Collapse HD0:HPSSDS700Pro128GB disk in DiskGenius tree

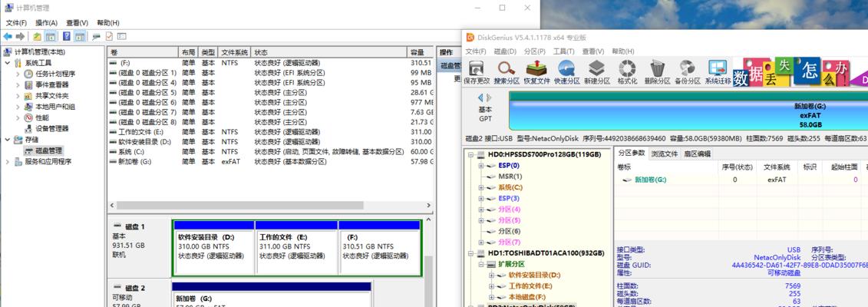tap(470, 155)
